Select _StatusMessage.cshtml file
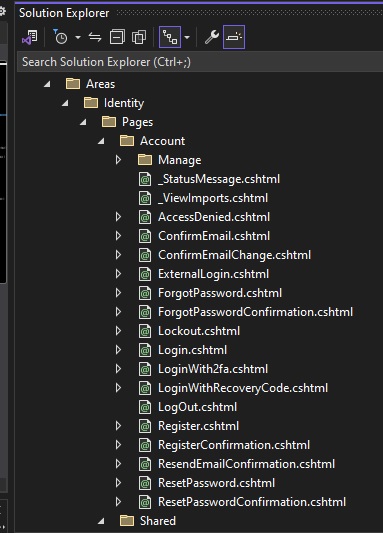This screenshot has width=383, height=533. coord(219,179)
